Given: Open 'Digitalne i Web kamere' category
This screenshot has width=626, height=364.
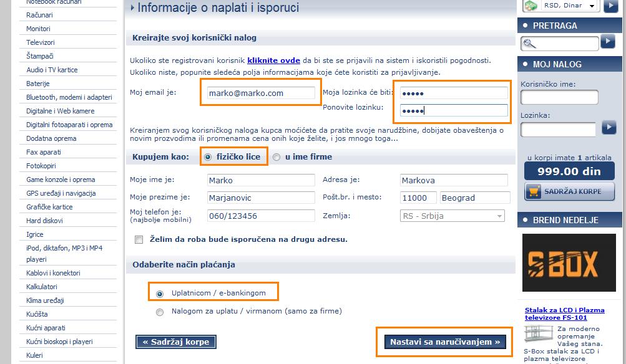Looking at the screenshot, I should (x=61, y=111).
